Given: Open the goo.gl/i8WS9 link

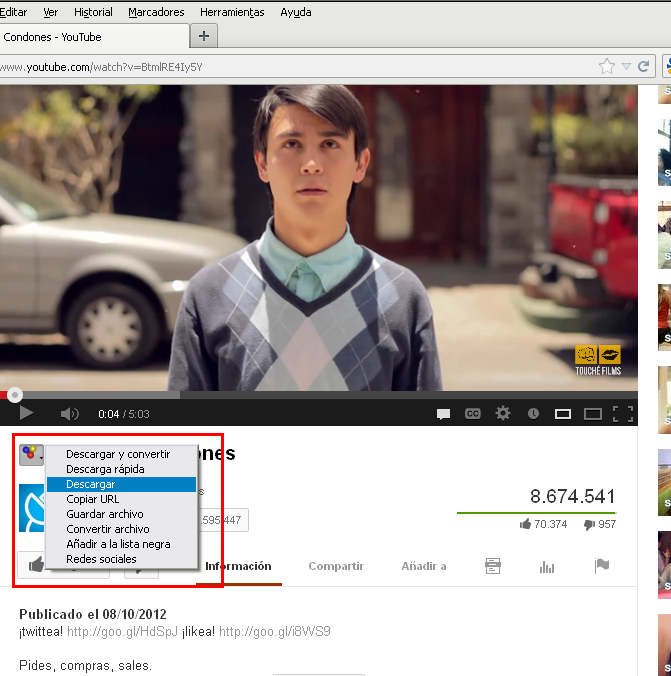Looking at the screenshot, I should (275, 632).
